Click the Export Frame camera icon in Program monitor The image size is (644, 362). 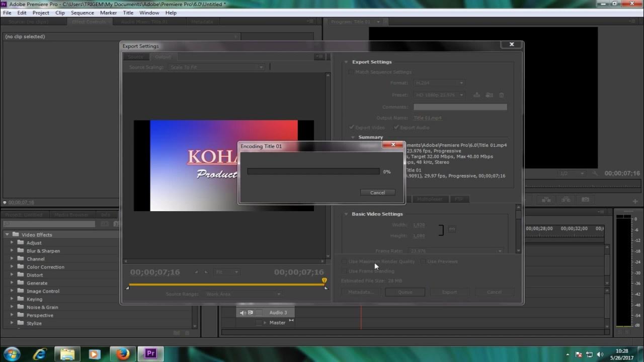(585, 200)
